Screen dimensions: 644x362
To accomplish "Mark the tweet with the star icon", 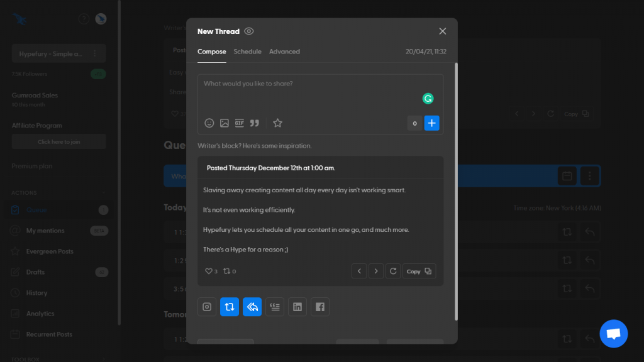I will 277,123.
